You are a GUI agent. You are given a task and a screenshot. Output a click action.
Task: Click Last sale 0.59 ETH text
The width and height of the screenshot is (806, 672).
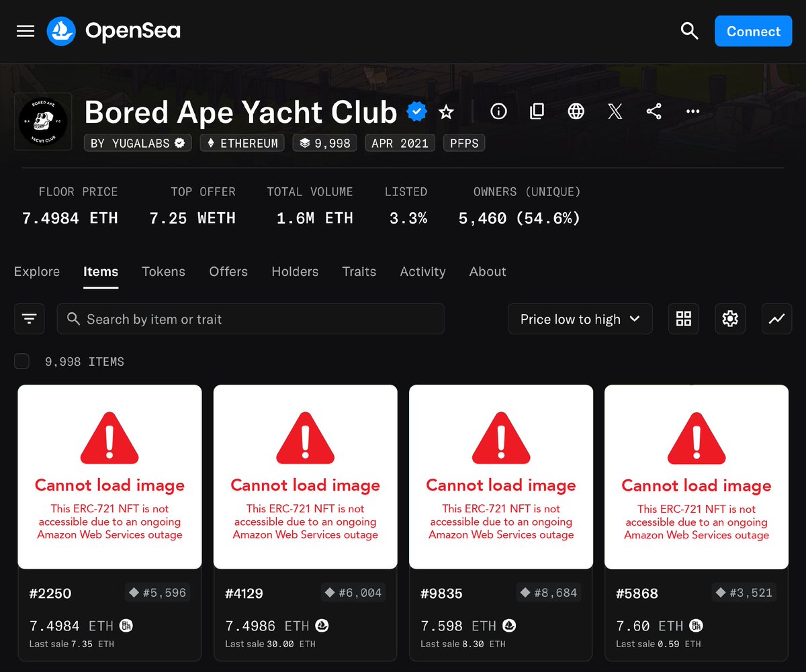pos(658,644)
